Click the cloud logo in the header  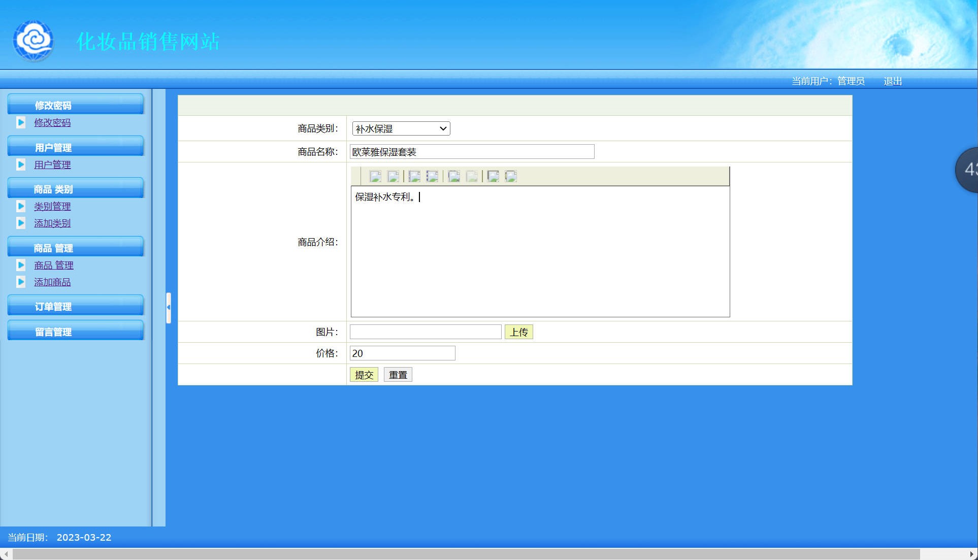tap(34, 40)
